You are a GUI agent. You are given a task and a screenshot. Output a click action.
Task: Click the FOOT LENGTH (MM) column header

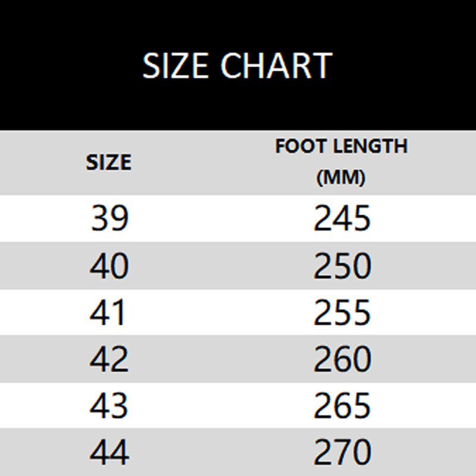coord(342,162)
